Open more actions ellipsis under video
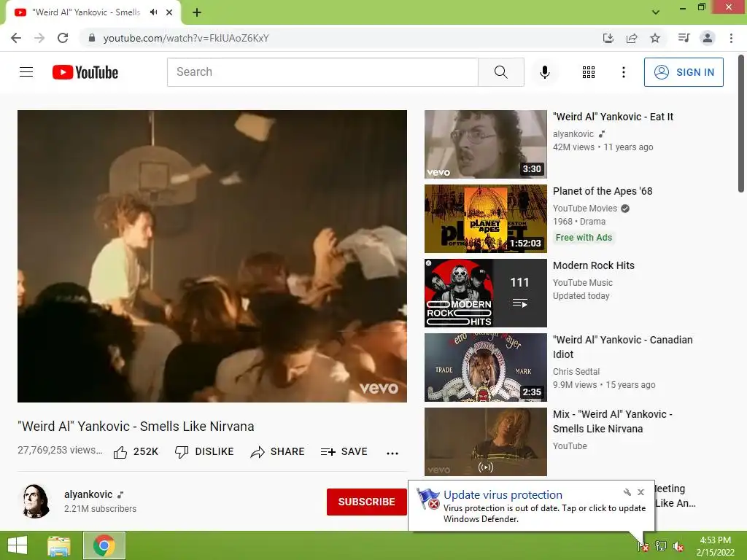747x560 pixels. click(x=392, y=453)
